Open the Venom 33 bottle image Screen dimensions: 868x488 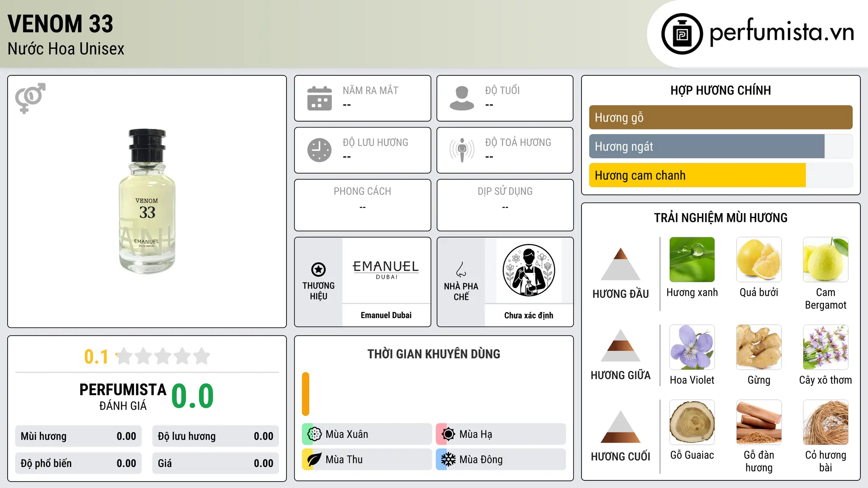147,201
